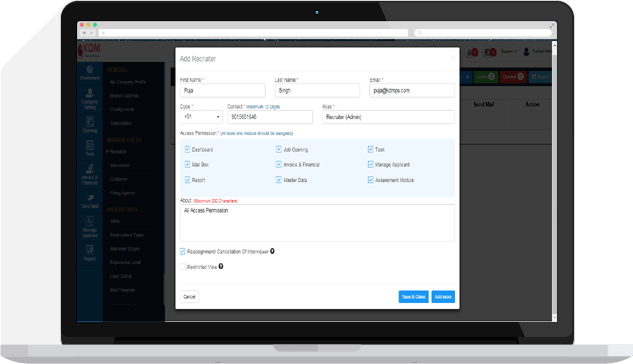This screenshot has width=633, height=364.
Task: Open the Dashboard sidebar icon
Action: click(90, 73)
